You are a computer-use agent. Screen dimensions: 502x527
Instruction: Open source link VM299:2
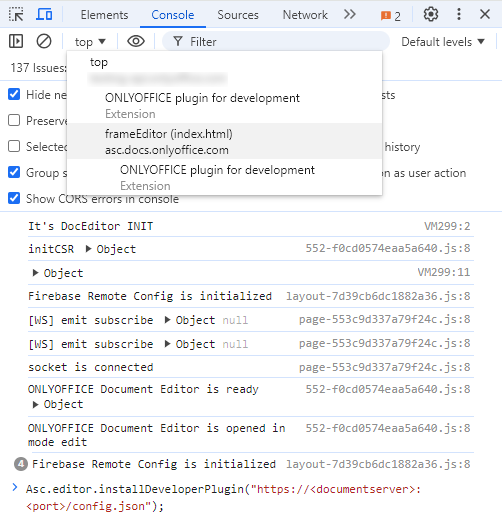447,226
